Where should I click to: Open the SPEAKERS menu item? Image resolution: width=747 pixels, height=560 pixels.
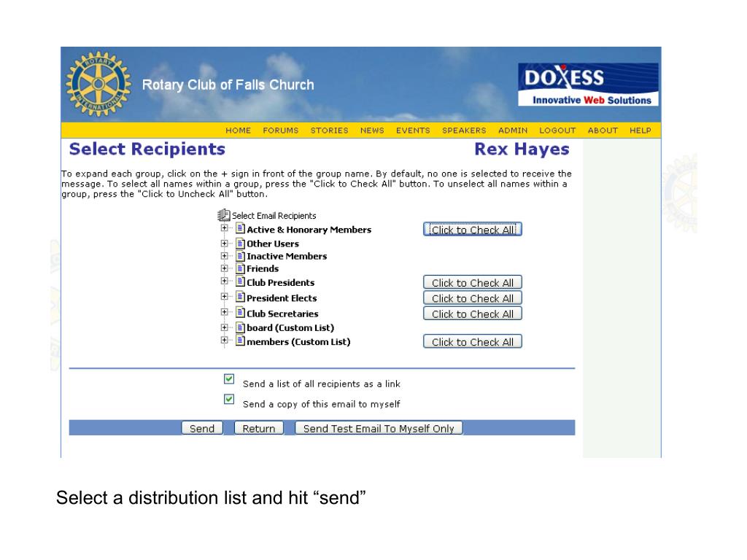pos(464,131)
